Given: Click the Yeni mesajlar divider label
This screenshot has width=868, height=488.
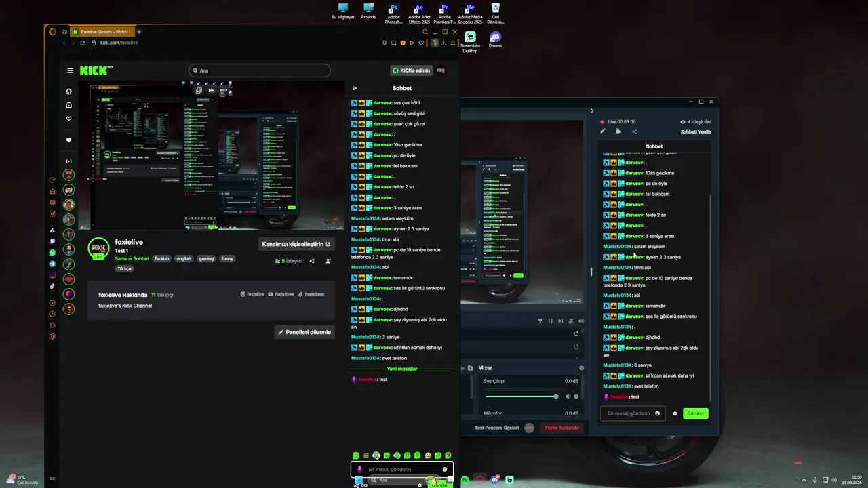Looking at the screenshot, I should [x=402, y=369].
